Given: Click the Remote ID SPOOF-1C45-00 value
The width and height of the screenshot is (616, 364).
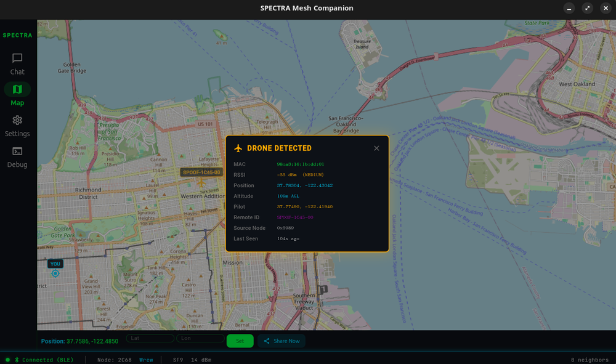Looking at the screenshot, I should pos(295,217).
